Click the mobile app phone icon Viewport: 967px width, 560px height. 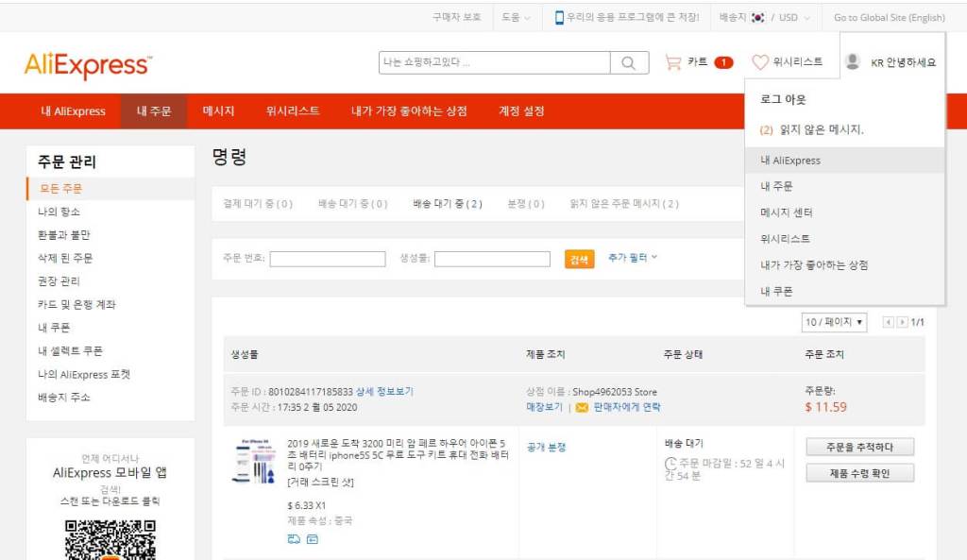coord(559,17)
